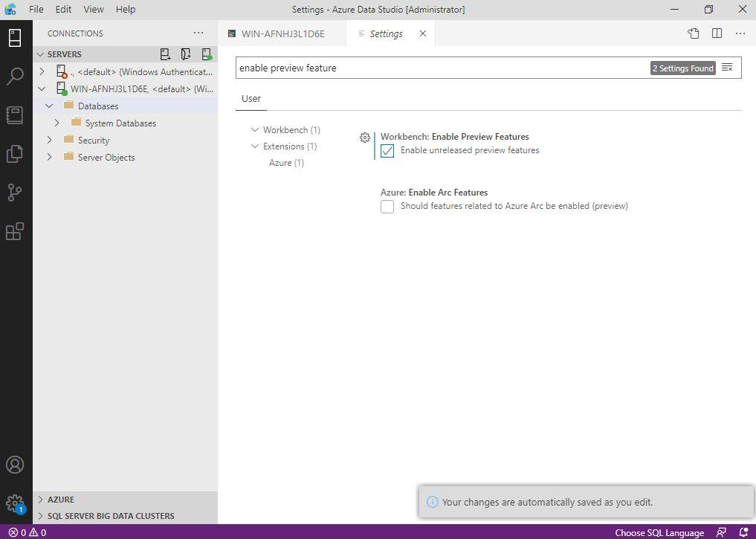Viewport: 756px width, 539px height.
Task: Clear the settings search input
Action: point(727,68)
